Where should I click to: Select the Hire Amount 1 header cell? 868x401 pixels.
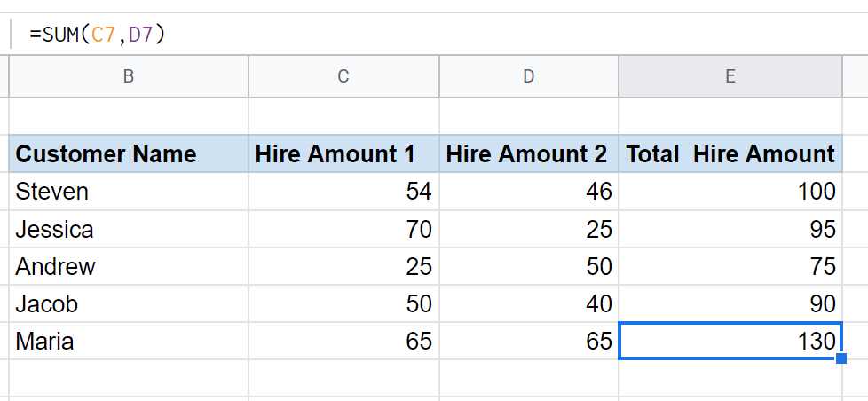343,153
